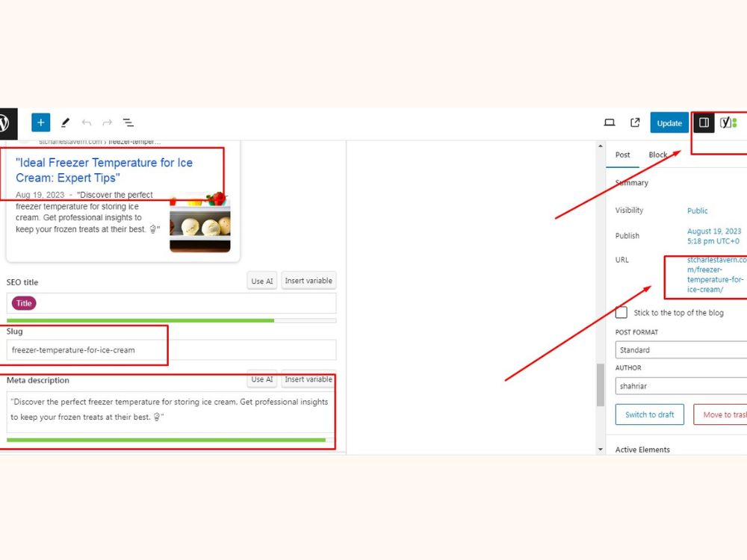
Task: Click Use AI for SEO title
Action: tap(262, 281)
